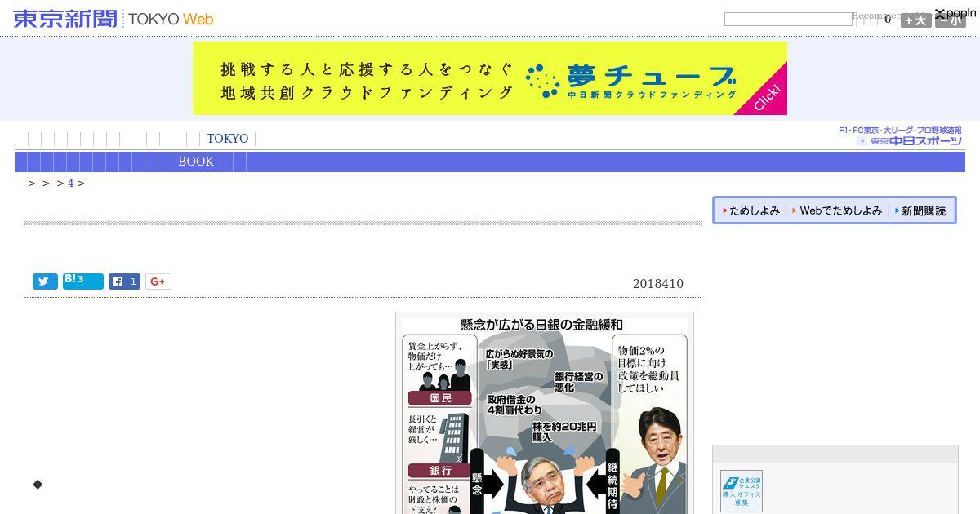Select the TOKYO item in navigation
This screenshot has height=514, width=980.
pos(227,139)
